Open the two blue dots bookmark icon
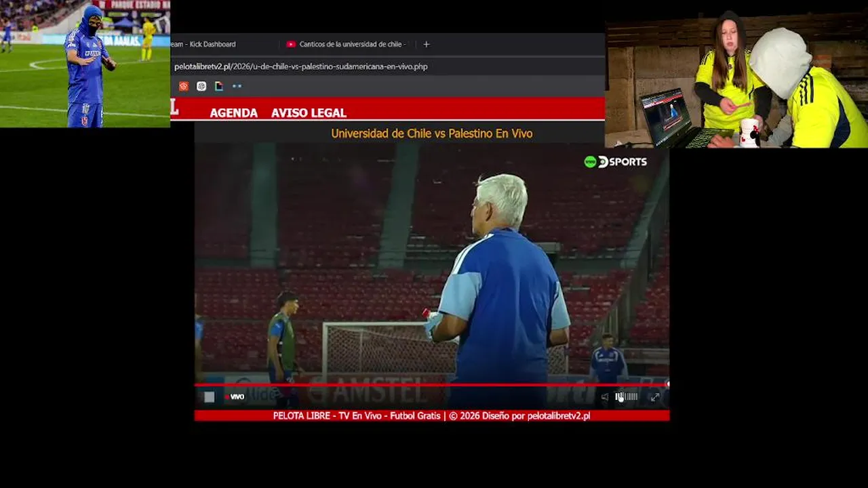Viewport: 868px width, 488px height. pos(237,86)
